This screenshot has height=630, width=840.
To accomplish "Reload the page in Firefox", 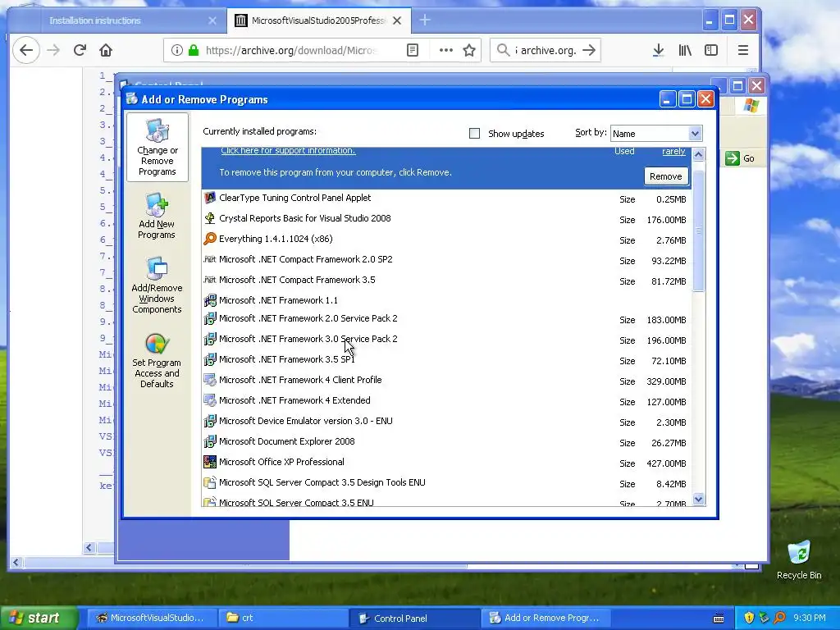I will [x=80, y=50].
